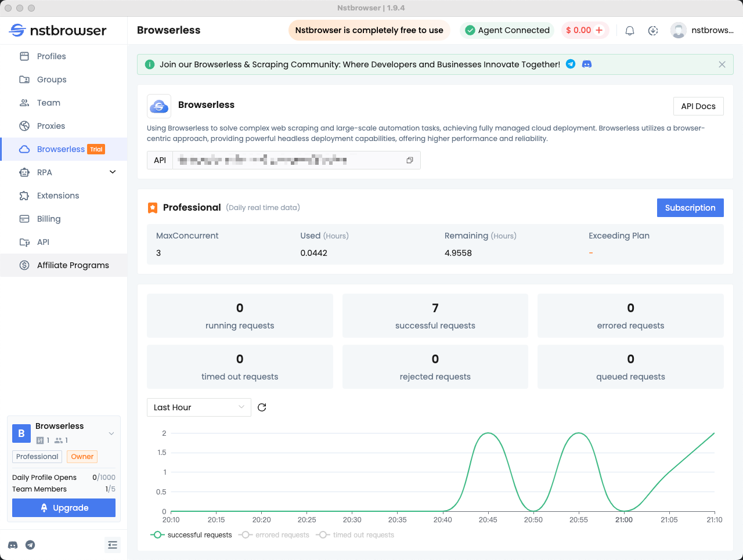
Task: Click the Used hours value 0.0442
Action: 314,253
